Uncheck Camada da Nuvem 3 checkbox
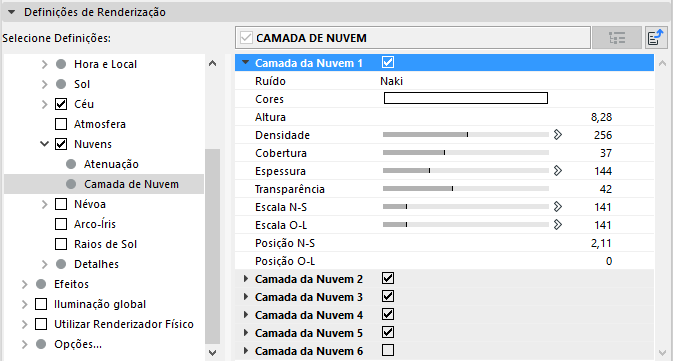Image resolution: width=673 pixels, height=361 pixels. point(388,296)
